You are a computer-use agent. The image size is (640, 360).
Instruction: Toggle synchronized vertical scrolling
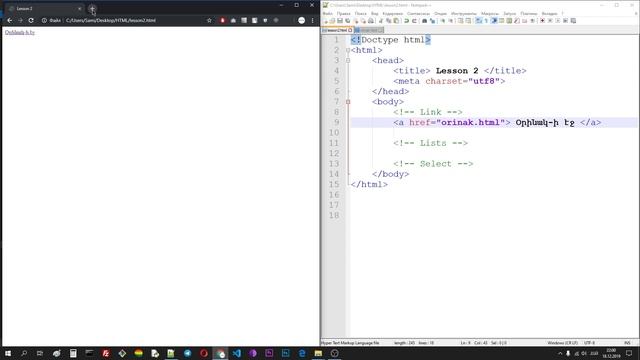click(x=461, y=21)
